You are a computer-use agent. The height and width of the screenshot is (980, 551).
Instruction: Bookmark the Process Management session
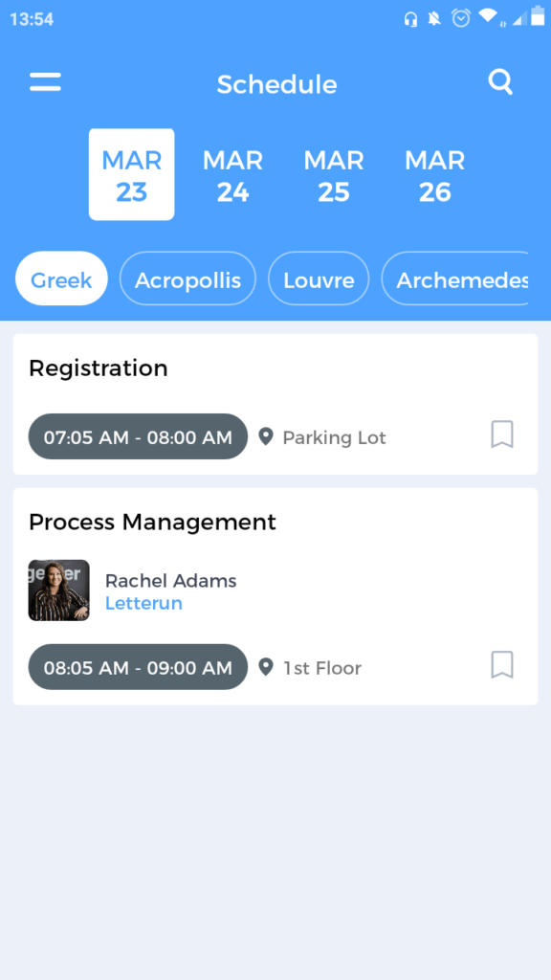501,666
